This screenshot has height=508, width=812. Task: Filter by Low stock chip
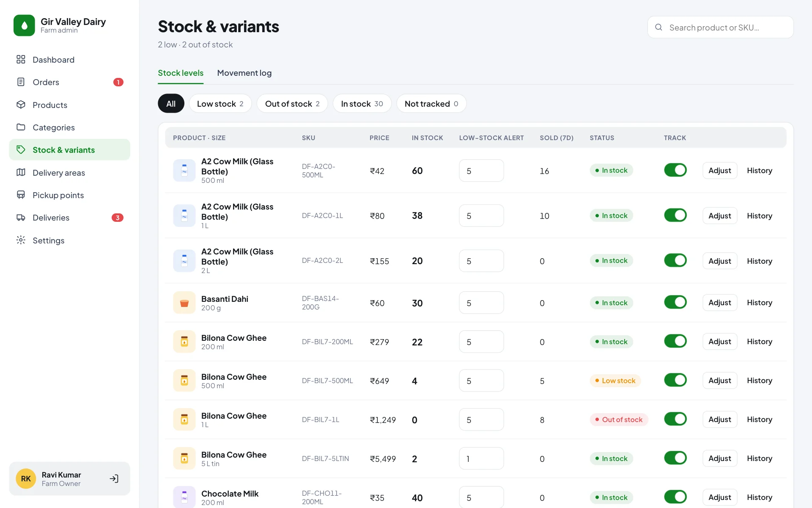click(x=220, y=104)
